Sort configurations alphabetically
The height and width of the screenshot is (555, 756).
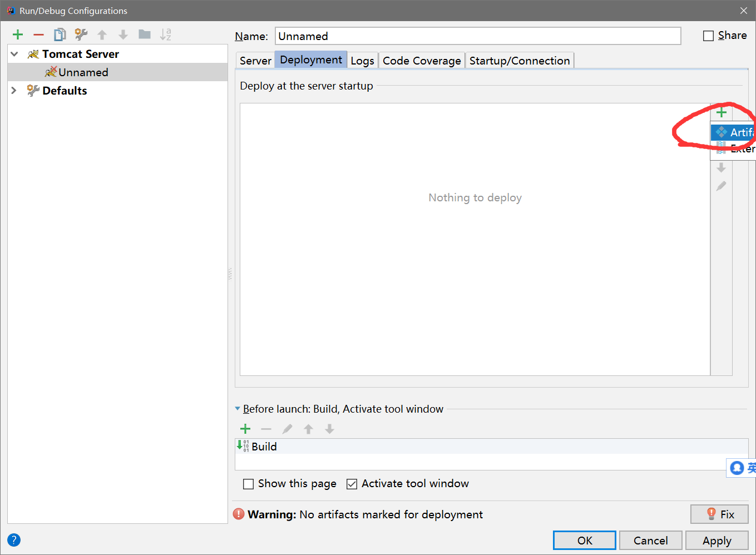pyautogui.click(x=166, y=34)
